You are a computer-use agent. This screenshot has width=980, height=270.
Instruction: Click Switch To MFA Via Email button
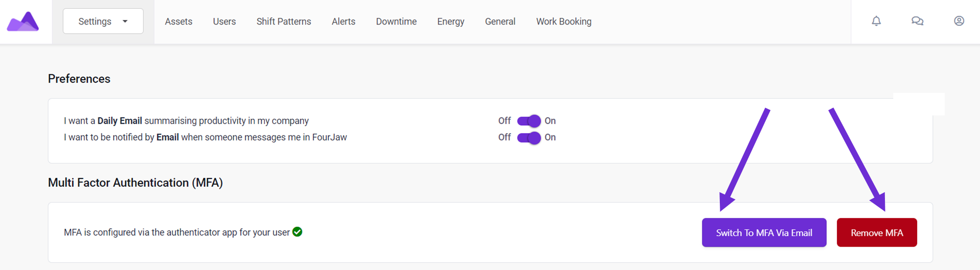pos(764,232)
